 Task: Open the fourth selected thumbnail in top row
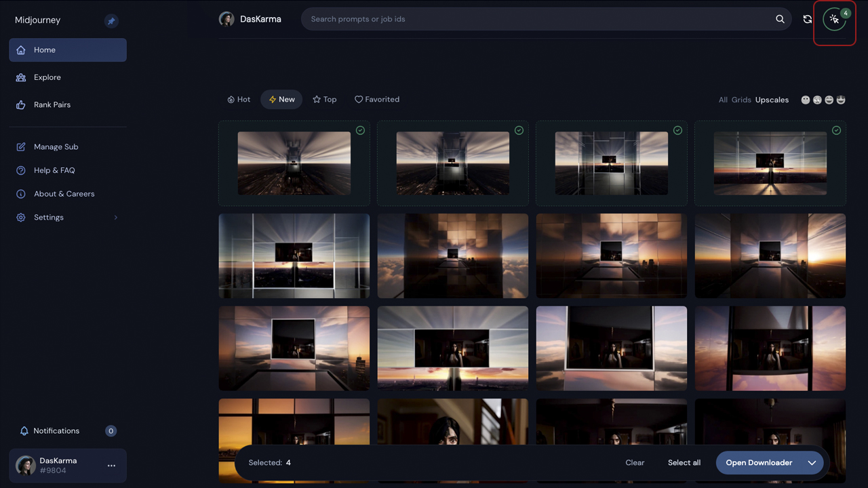point(770,163)
